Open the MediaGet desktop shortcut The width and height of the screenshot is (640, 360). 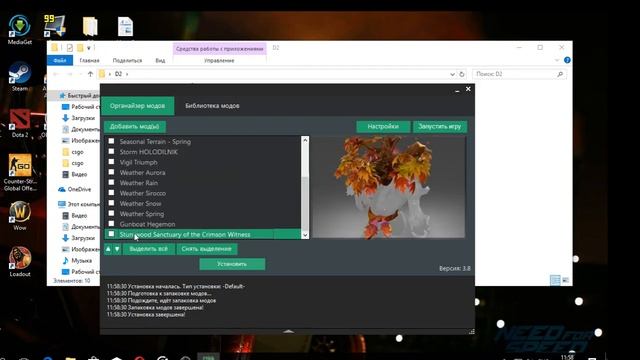pyautogui.click(x=20, y=29)
